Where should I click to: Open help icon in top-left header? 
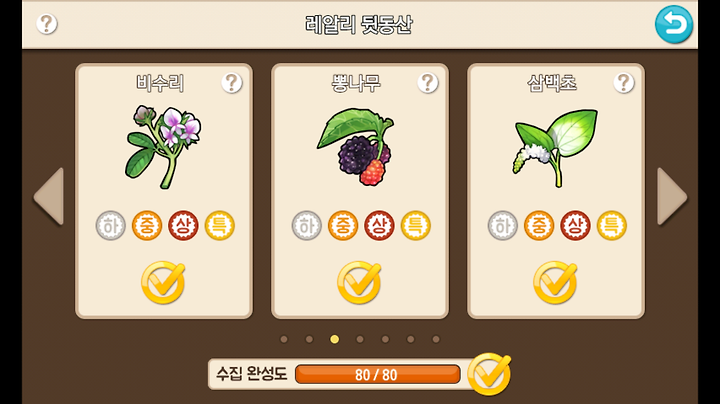[x=47, y=24]
